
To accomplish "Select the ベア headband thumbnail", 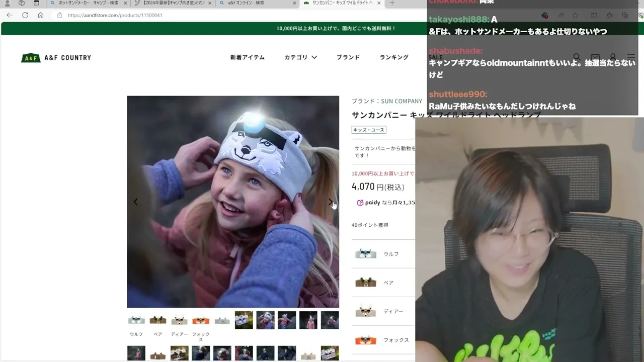I will (158, 320).
